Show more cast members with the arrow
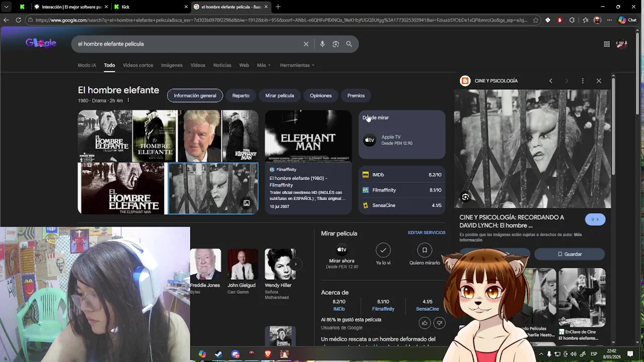This screenshot has width=644, height=362. [296, 264]
